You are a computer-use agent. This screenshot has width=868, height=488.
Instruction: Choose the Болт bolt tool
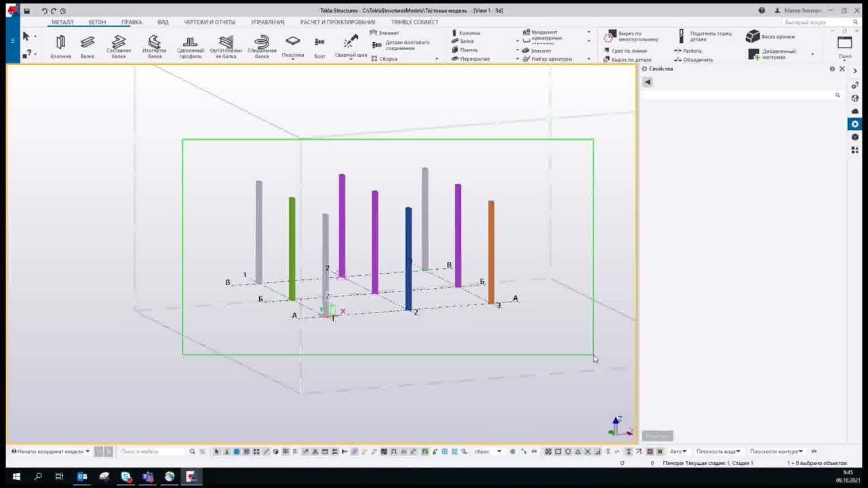(x=319, y=47)
